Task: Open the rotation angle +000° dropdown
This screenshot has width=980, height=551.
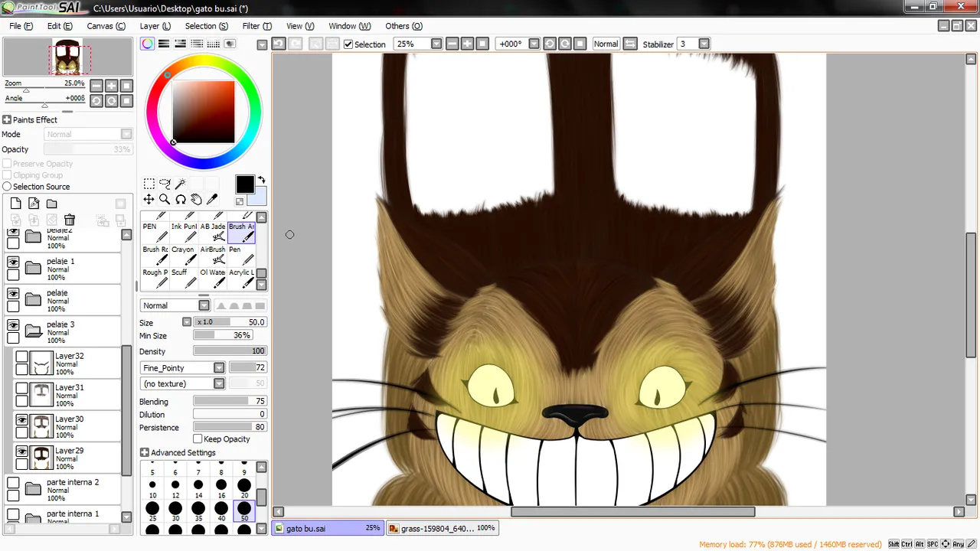Action: 534,44
